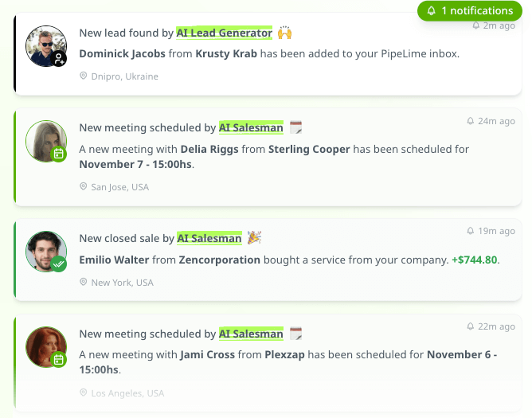The height and width of the screenshot is (418, 532).
Task: Click AI Salesman link in Jami Cross notification
Action: pyautogui.click(x=251, y=334)
